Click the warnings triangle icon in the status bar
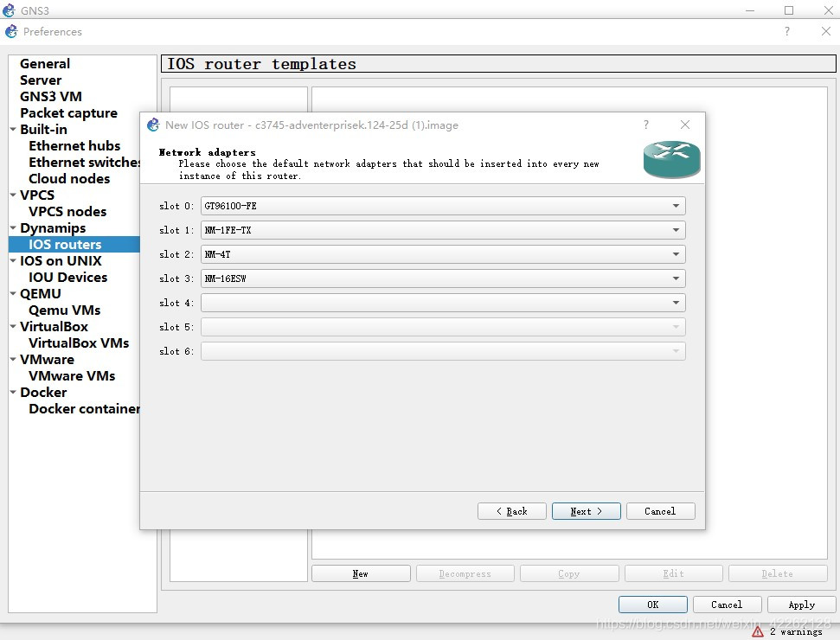This screenshot has height=640, width=840. click(x=758, y=632)
